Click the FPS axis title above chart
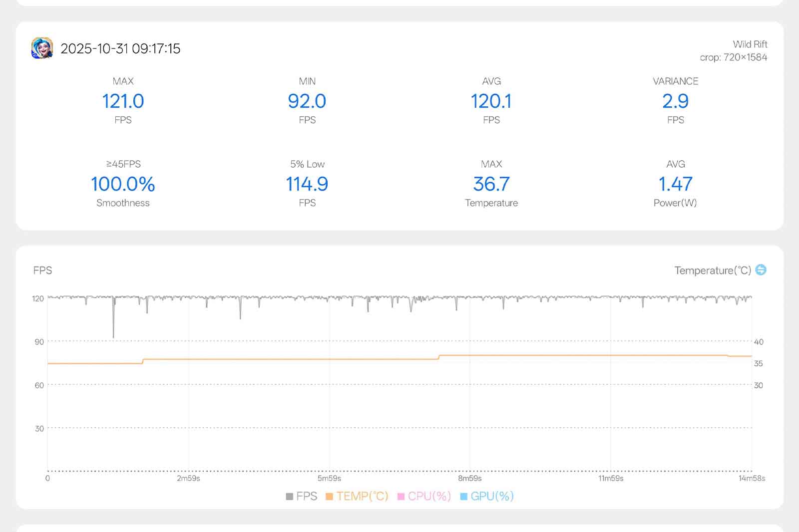This screenshot has width=799, height=532. [x=42, y=270]
